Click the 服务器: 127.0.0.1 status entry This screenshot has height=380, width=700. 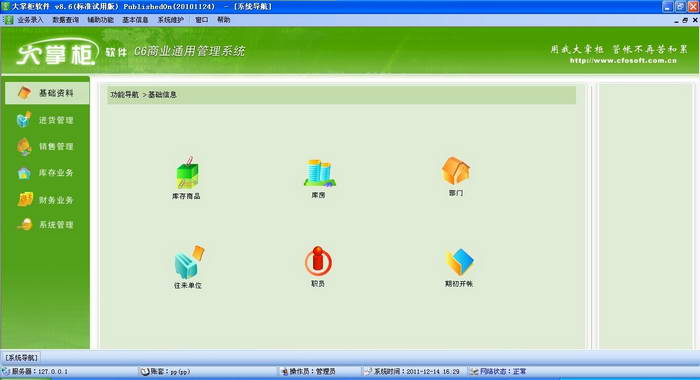[35, 372]
